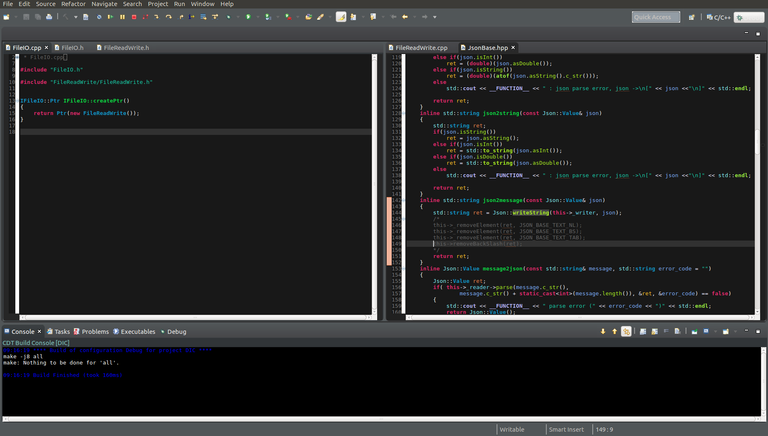
Task: Click the Display Selected Console icon
Action: pyautogui.click(x=706, y=332)
